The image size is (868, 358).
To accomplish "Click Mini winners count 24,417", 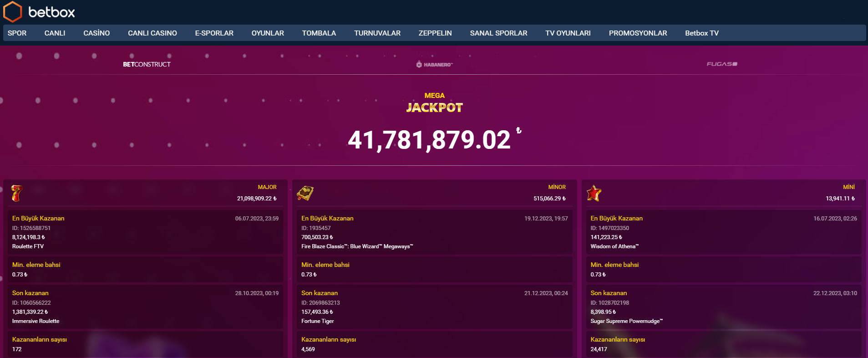I will [x=599, y=349].
